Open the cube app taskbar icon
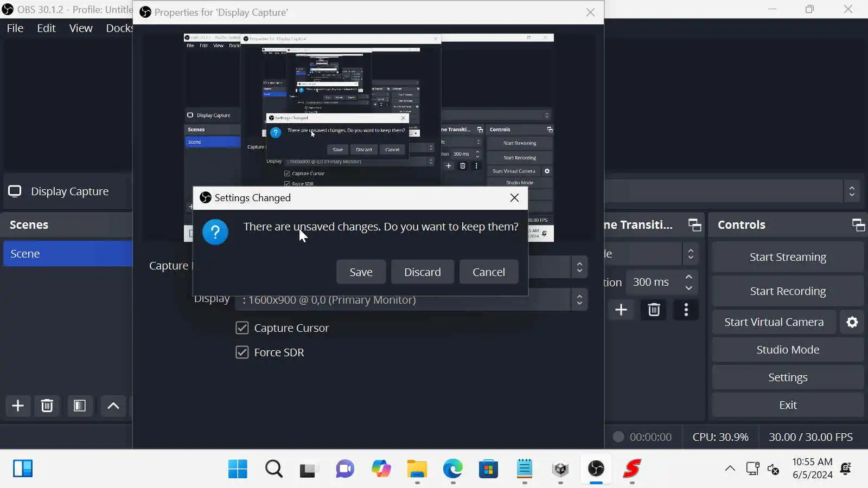868x488 pixels. pyautogui.click(x=560, y=469)
